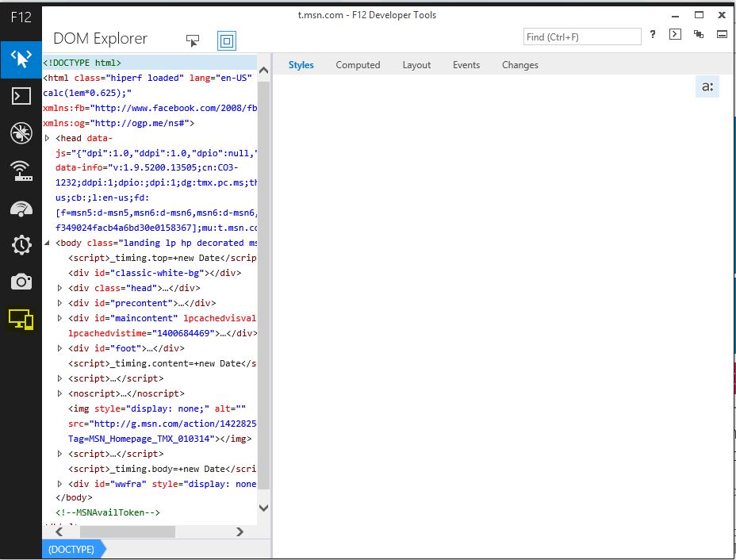Screen dimensions: 736x560
Task: Open the Console tool in sidebar
Action: click(x=21, y=96)
